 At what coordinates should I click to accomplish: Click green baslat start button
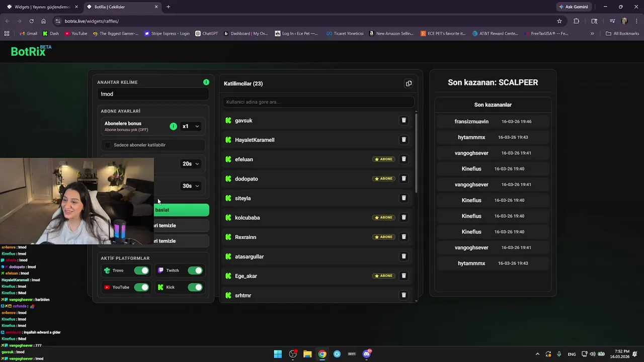181,210
